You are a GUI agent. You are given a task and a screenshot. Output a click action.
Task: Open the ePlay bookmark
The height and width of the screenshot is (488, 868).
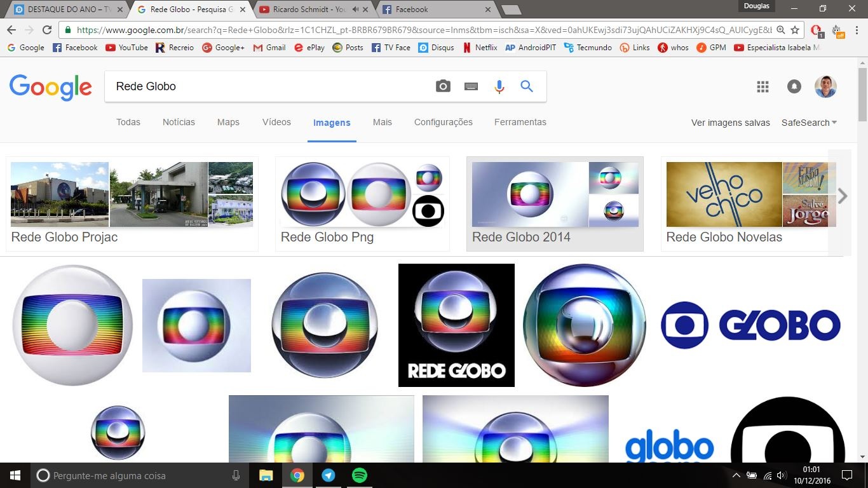[309, 48]
